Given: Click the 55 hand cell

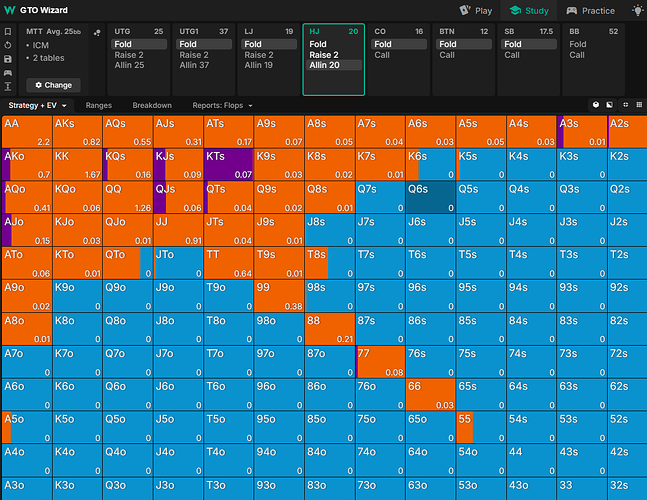Looking at the screenshot, I should click(x=481, y=427).
